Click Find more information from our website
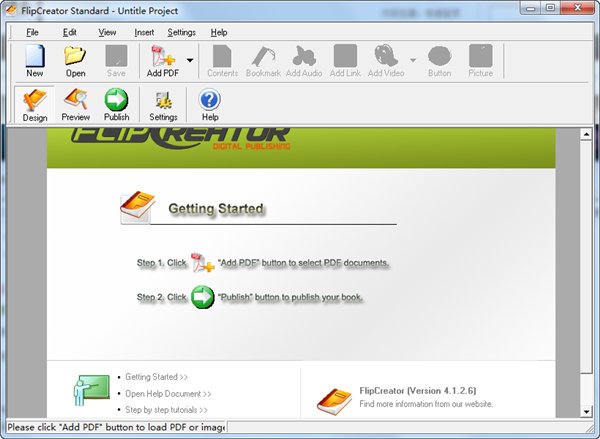The width and height of the screenshot is (600, 439). click(x=426, y=404)
